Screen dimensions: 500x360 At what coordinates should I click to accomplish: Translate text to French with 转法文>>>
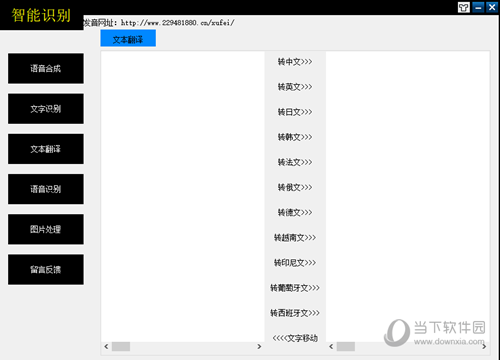[x=295, y=162]
